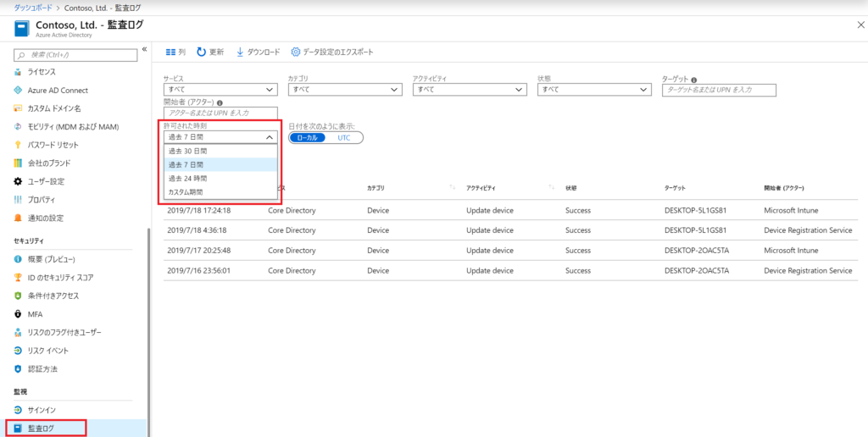Open the 状態 dropdown
The image size is (868, 437).
coord(594,90)
